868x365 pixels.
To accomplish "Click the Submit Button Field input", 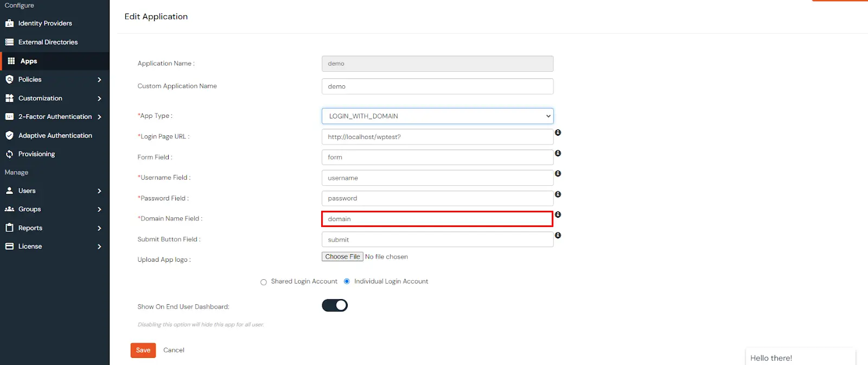I will (437, 240).
